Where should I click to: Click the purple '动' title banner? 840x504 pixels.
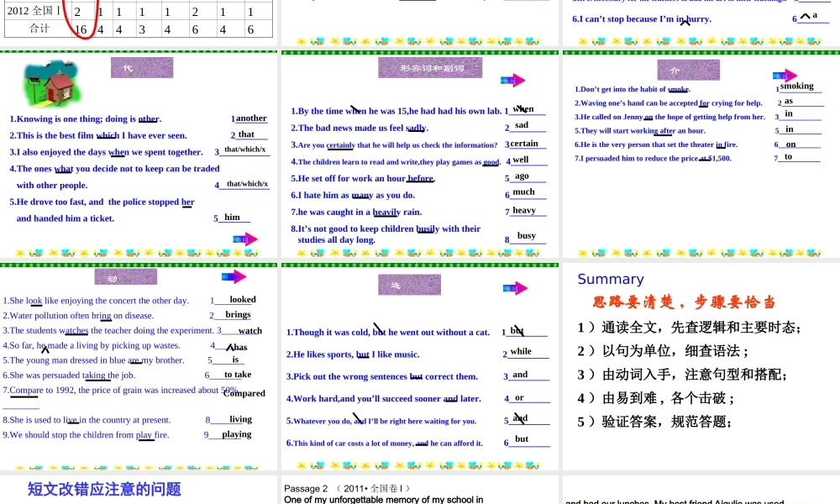[x=125, y=278]
